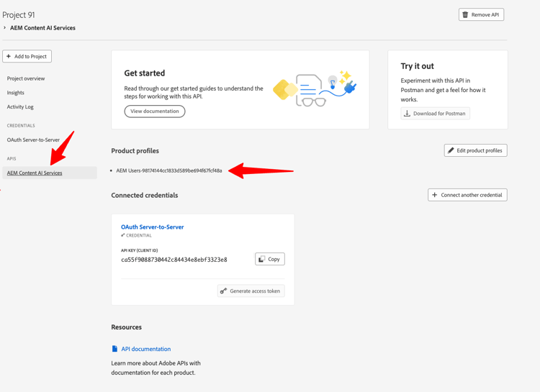
Task: Click the key icon in Generate access token
Action: [x=223, y=291]
